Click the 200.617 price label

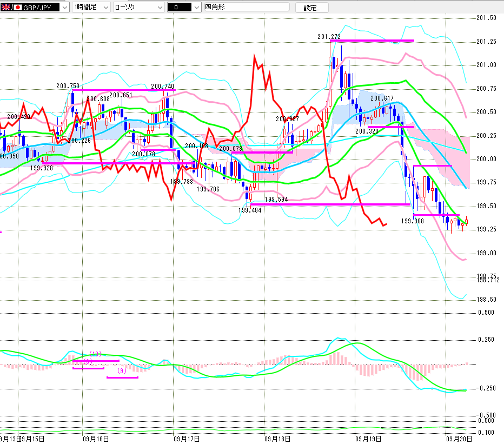(382, 98)
